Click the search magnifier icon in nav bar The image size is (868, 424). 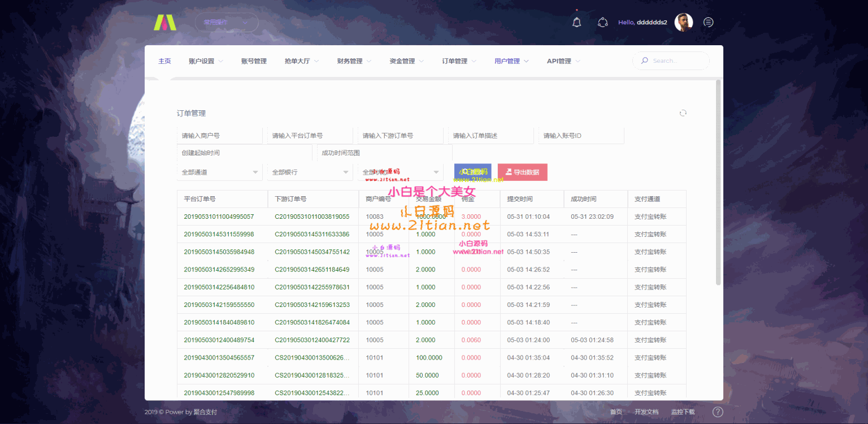(x=644, y=60)
